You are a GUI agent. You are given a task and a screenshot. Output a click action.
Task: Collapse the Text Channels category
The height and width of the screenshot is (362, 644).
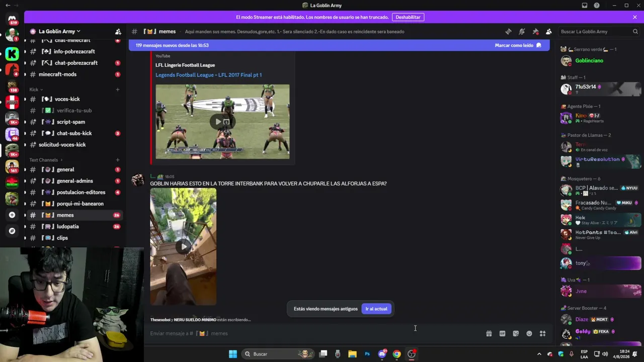point(45,160)
